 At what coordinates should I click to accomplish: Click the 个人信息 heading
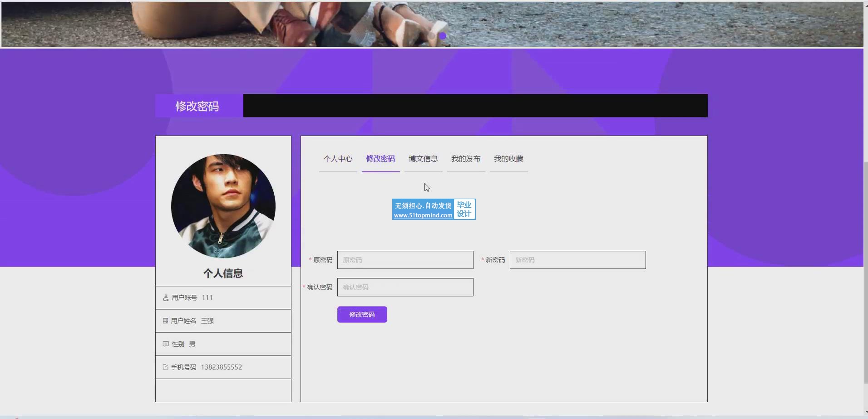[223, 273]
